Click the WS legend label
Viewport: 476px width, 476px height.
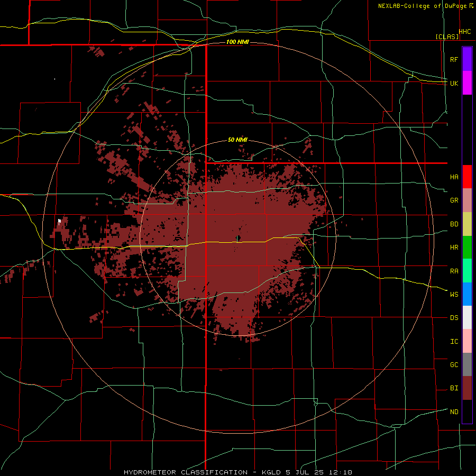(454, 295)
